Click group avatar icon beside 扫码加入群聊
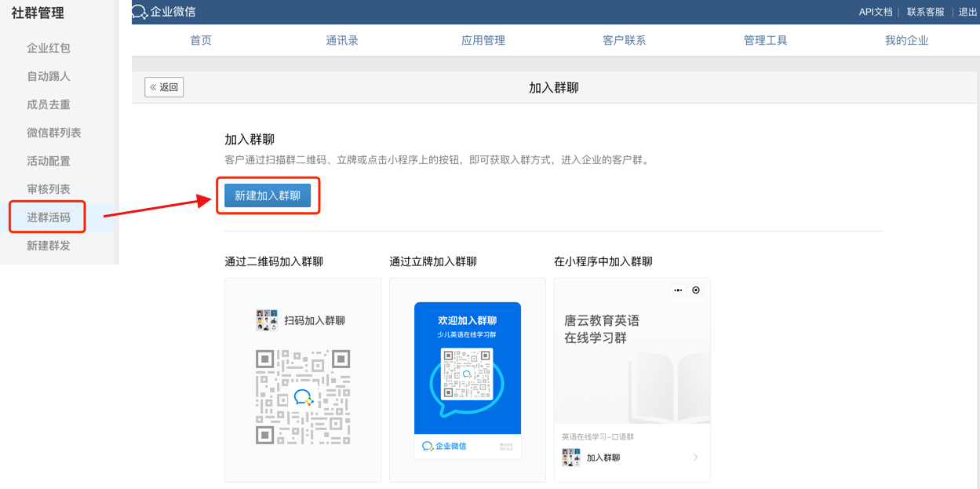 pos(267,320)
